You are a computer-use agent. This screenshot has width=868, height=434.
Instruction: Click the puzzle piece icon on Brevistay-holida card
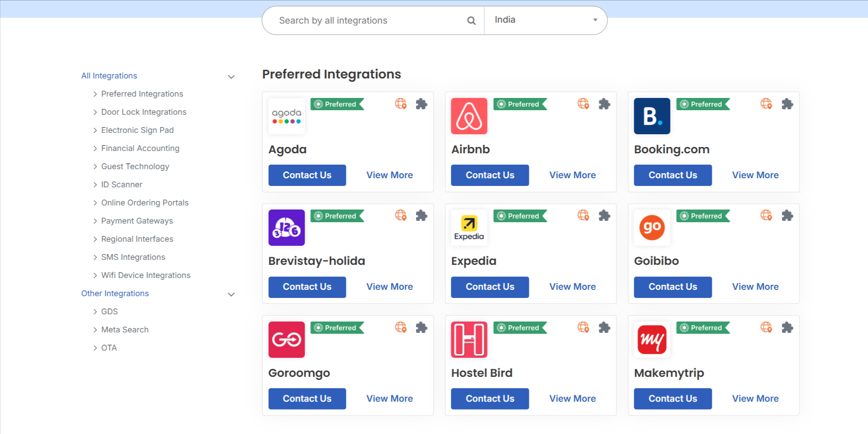pyautogui.click(x=422, y=215)
